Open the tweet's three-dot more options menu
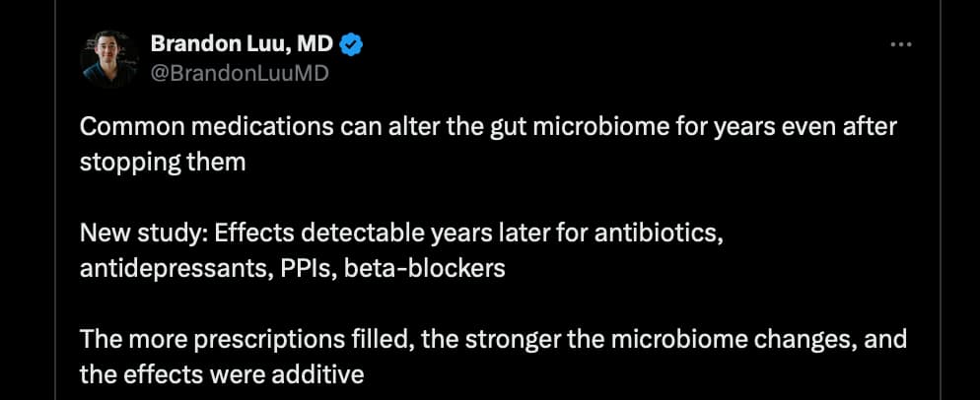 pos(901,44)
